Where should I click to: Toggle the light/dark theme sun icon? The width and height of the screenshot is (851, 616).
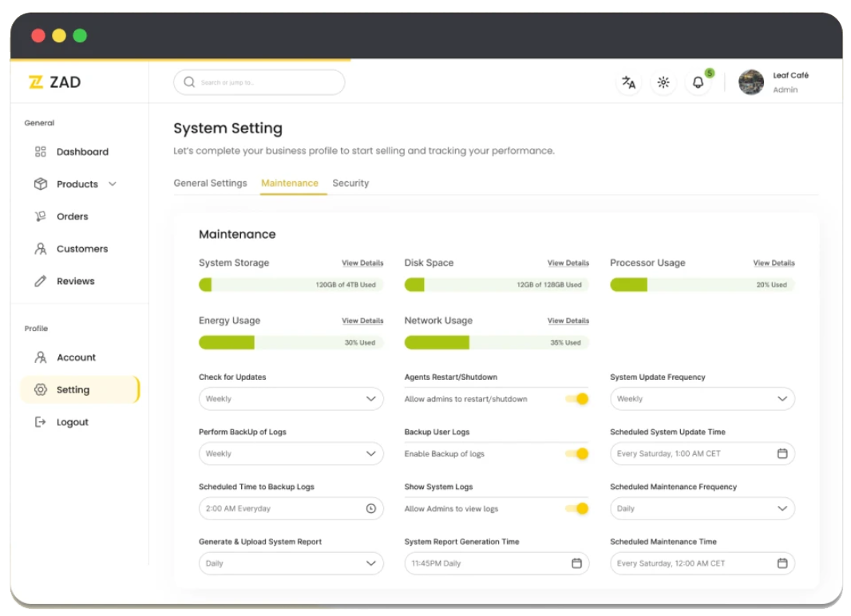click(663, 82)
